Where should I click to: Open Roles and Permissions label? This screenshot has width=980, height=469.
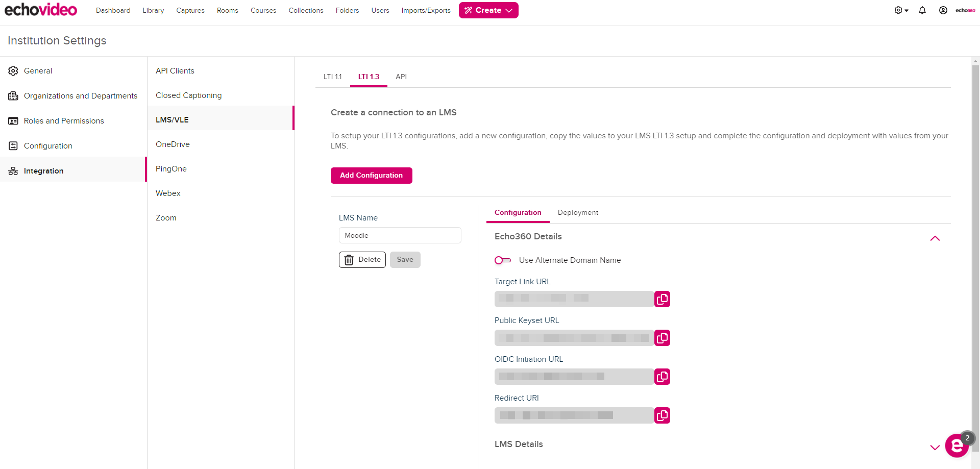click(x=64, y=121)
